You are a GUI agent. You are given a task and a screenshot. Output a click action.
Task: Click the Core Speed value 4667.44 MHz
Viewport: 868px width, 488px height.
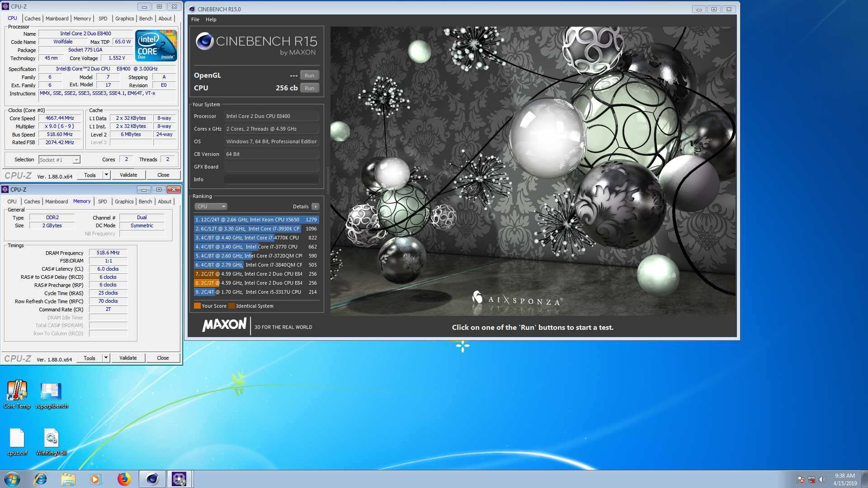pos(60,118)
